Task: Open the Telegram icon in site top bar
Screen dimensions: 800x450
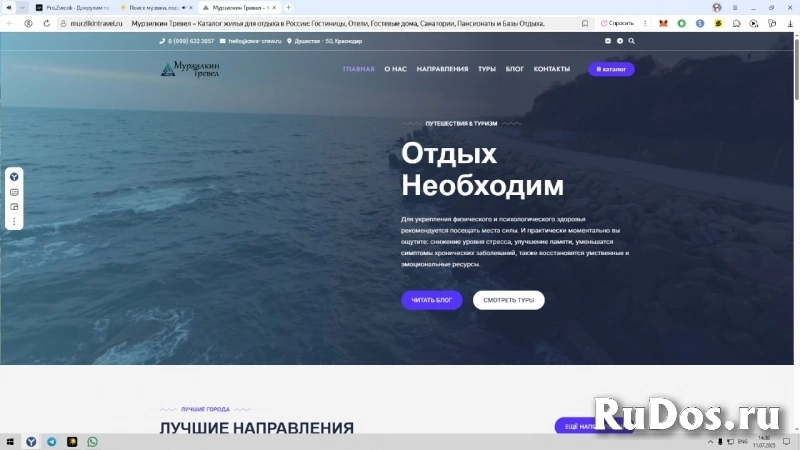Action: click(619, 41)
